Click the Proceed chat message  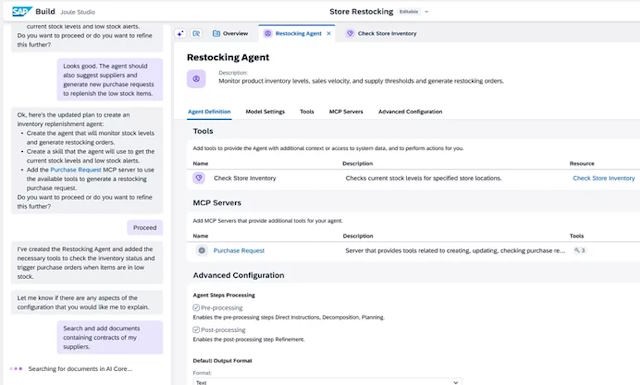[145, 227]
